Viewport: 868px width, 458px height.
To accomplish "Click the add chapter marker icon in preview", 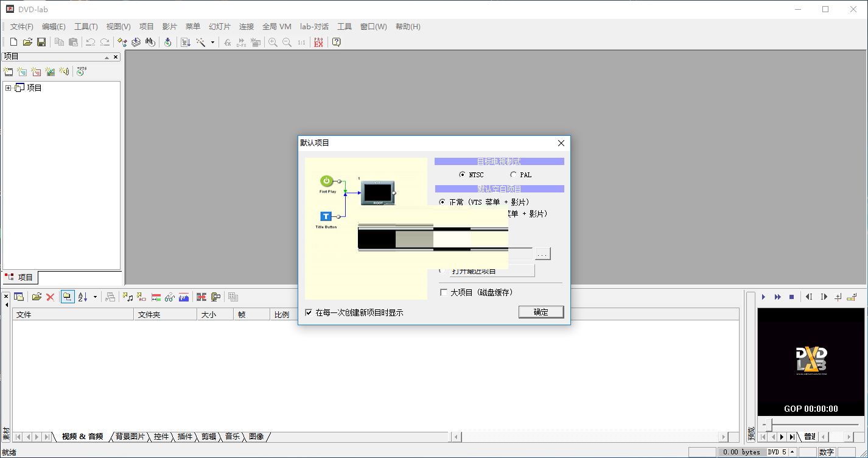I will click(838, 297).
